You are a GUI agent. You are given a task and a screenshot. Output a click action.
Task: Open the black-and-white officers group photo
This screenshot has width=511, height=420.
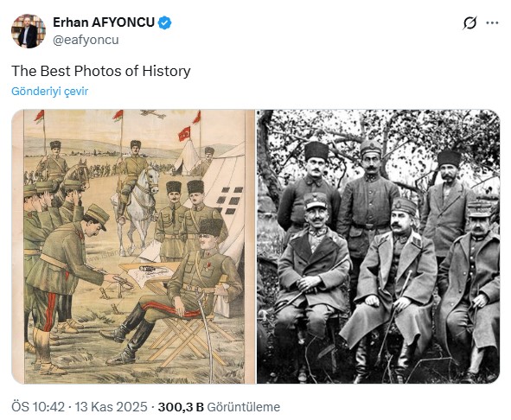[379, 246]
